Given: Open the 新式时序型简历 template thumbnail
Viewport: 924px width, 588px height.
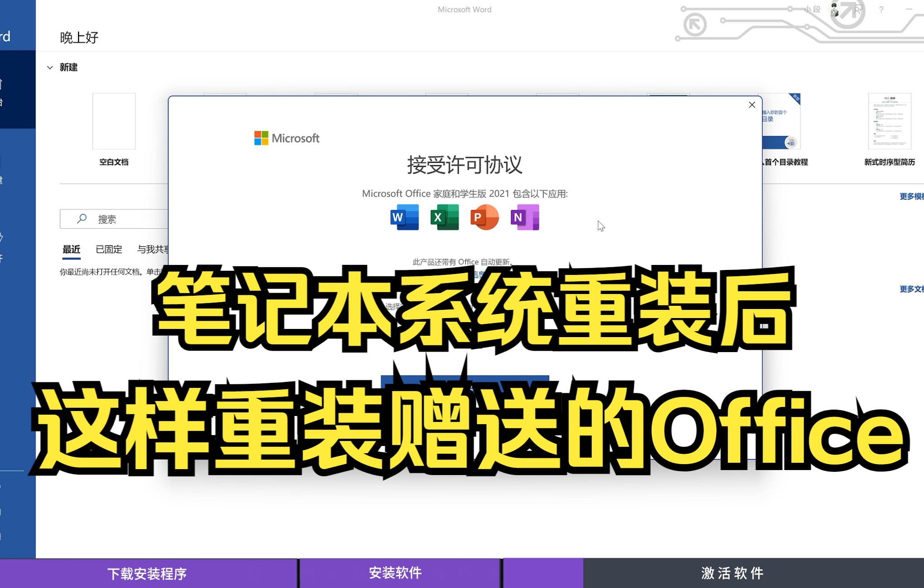Looking at the screenshot, I should coord(890,121).
